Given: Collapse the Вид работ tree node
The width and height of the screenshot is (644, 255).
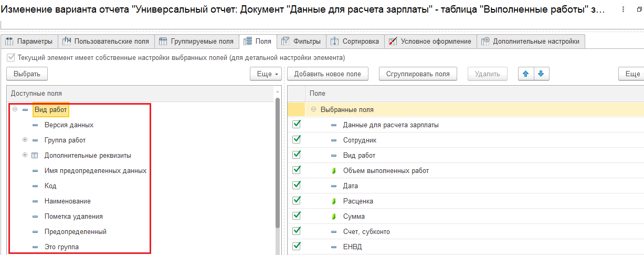Looking at the screenshot, I should point(15,110).
